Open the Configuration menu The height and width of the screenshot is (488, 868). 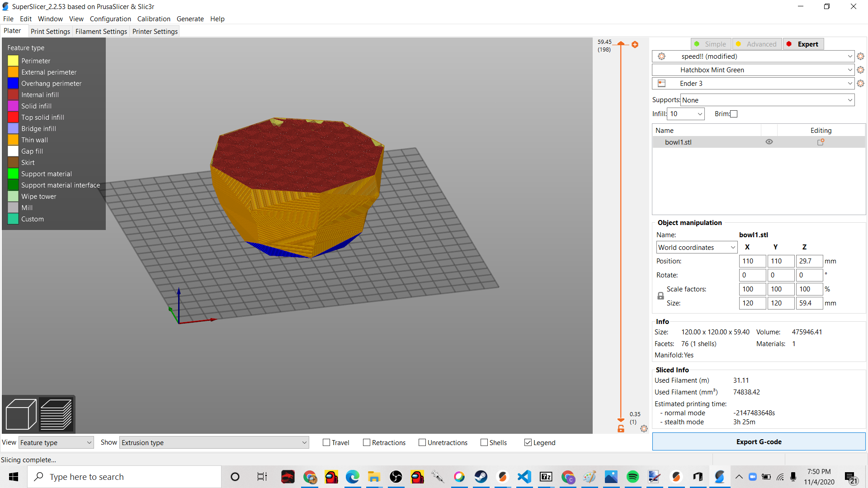[110, 19]
